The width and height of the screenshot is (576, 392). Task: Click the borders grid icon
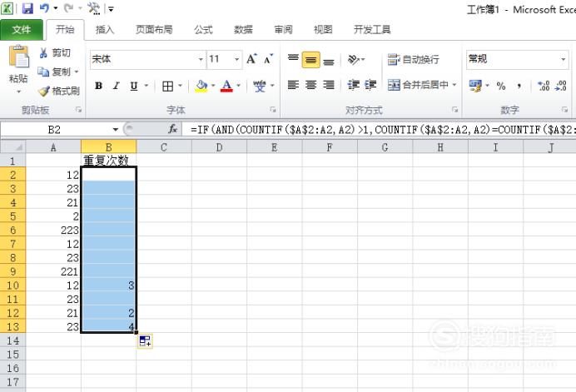(168, 87)
